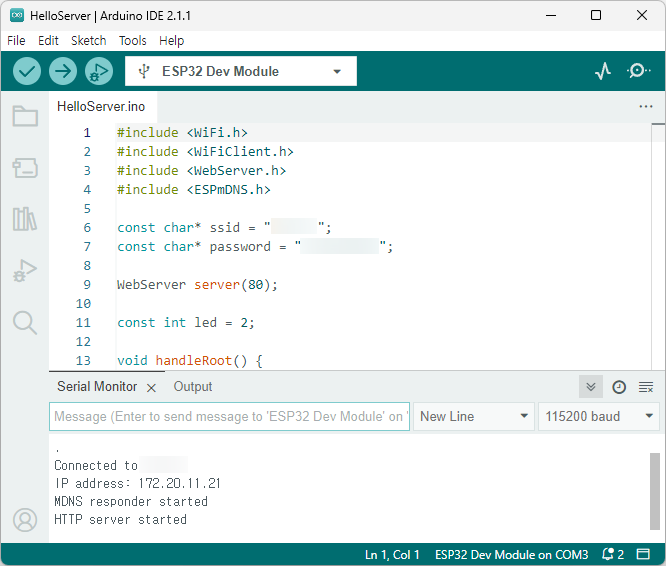Open the Boards Manager icon in sidebar
Viewport: 666px width, 566px height.
(x=25, y=168)
